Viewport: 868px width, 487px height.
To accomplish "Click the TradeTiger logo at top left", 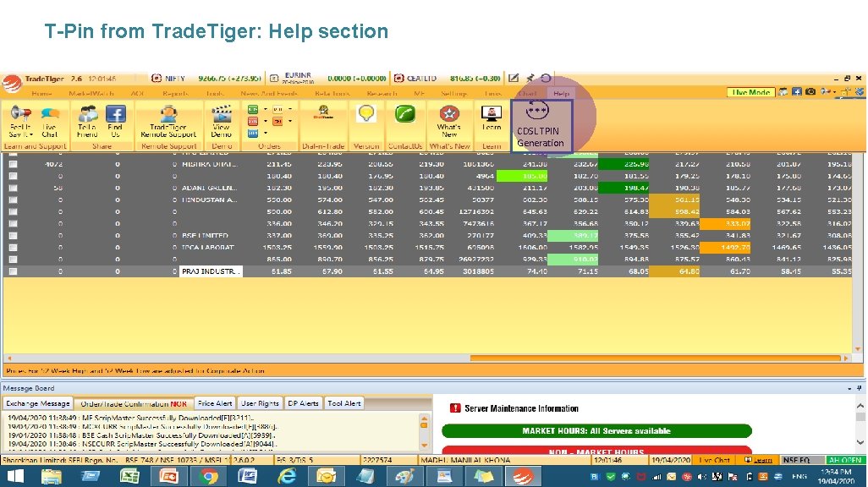I will [11, 83].
